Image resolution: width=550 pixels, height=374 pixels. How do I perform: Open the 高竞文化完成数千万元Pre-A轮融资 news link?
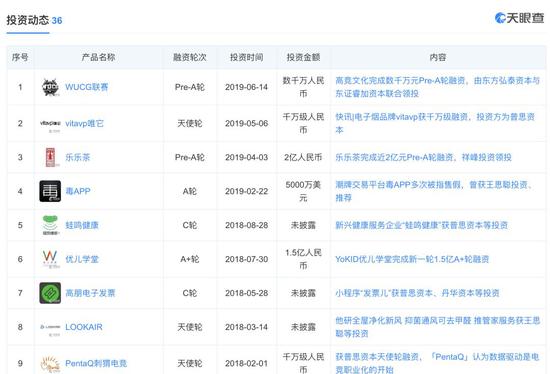pyautogui.click(x=437, y=87)
